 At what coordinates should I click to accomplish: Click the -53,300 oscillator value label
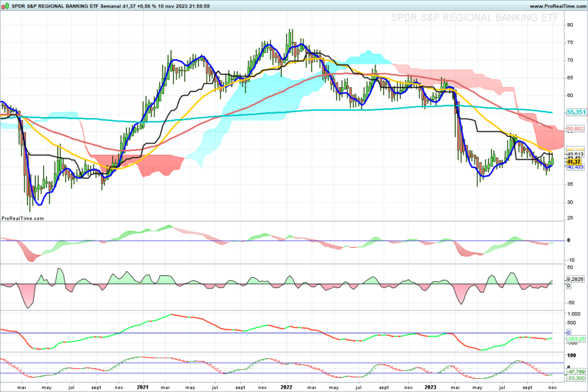coord(575,378)
